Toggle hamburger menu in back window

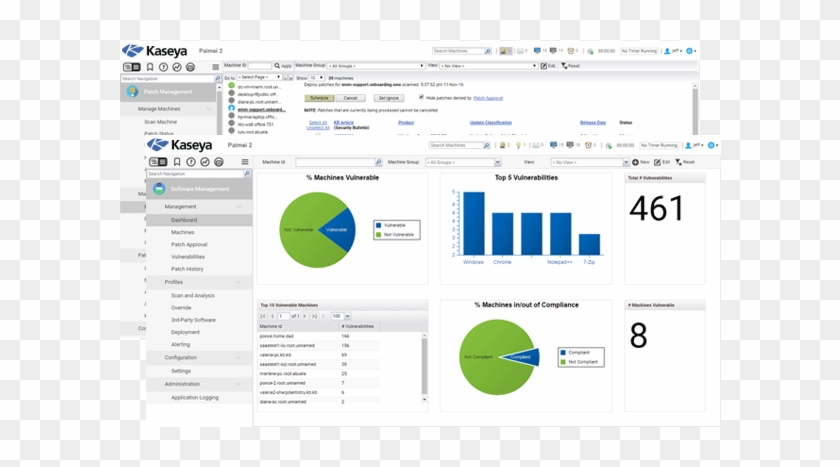point(215,67)
